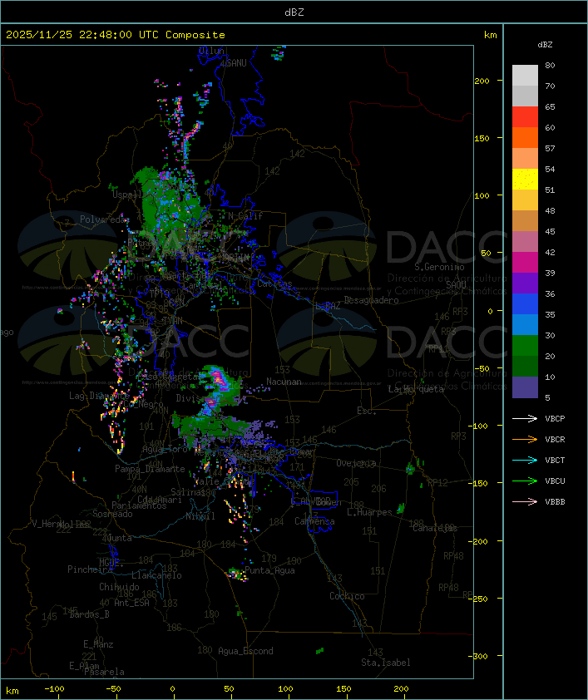Click the legend value '57'
Image resolution: width=588 pixels, height=700 pixels.
[550, 148]
